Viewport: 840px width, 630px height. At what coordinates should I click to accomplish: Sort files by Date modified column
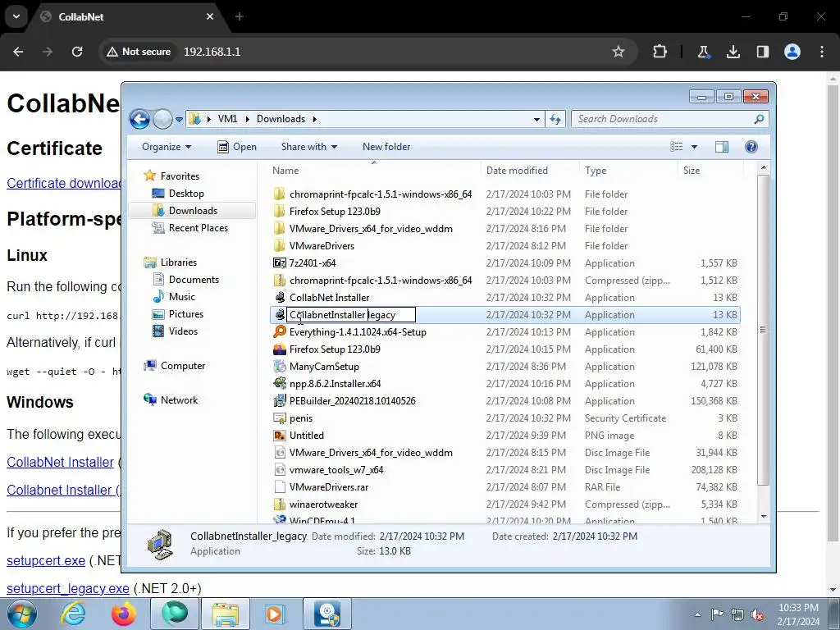point(517,171)
